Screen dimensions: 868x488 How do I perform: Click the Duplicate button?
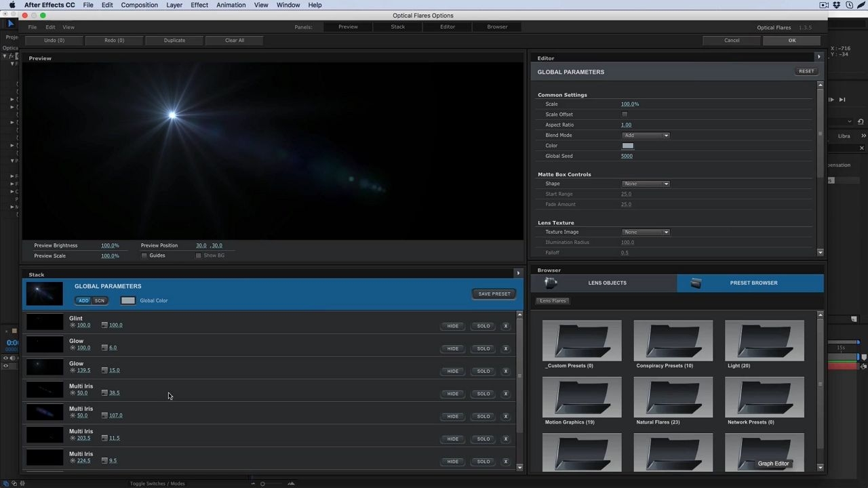click(174, 40)
